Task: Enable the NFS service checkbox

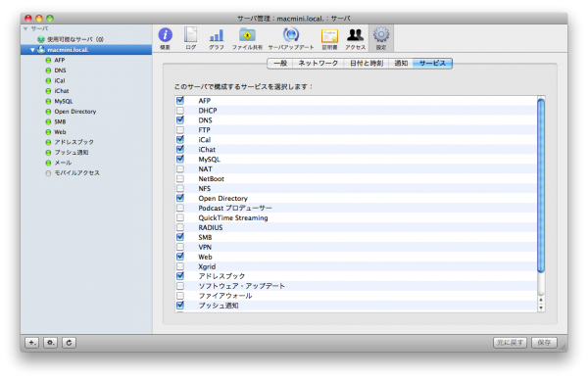Action: click(x=180, y=188)
